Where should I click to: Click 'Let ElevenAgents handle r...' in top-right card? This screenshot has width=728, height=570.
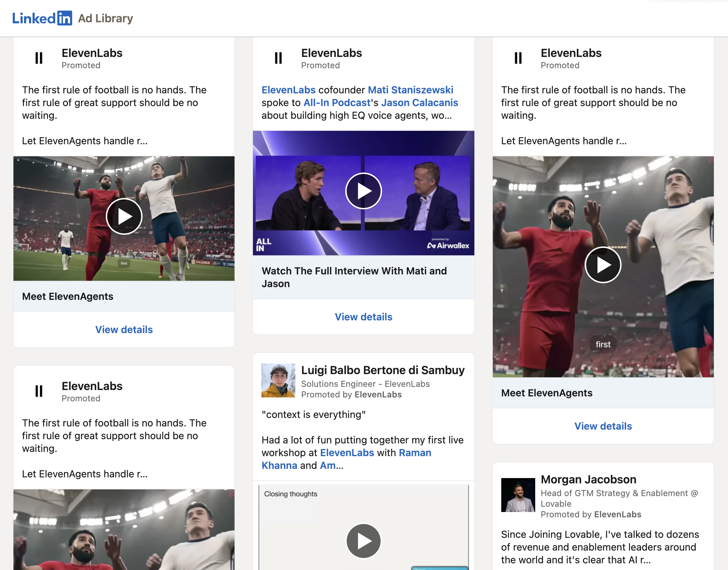tap(564, 141)
